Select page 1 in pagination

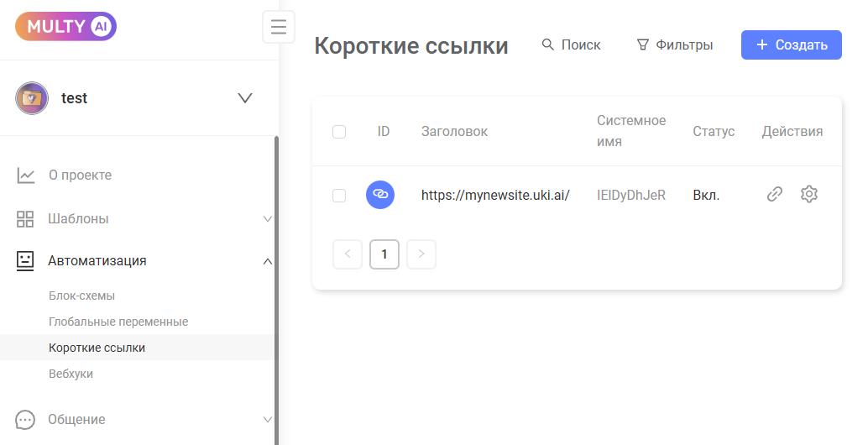coord(384,254)
